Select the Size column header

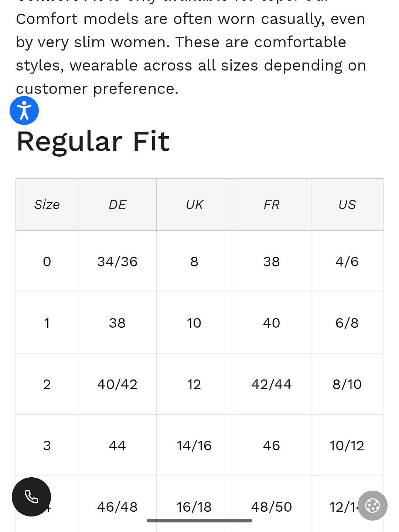(x=47, y=205)
